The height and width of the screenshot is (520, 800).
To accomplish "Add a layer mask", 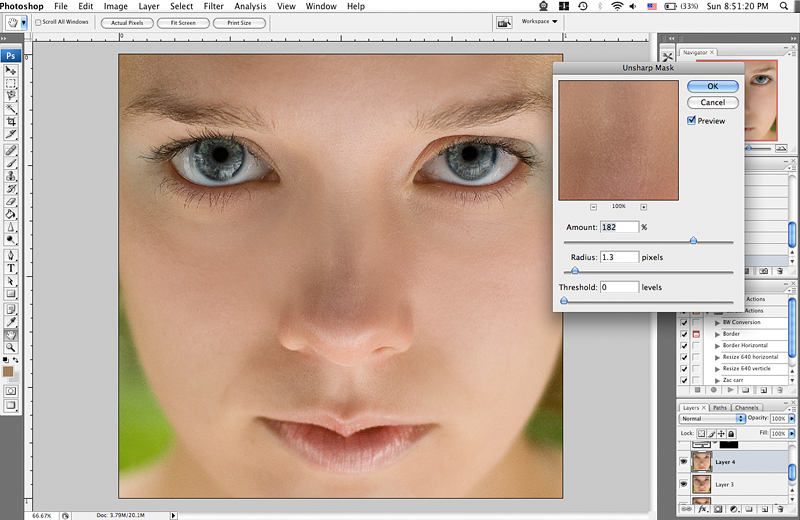I will [x=718, y=509].
